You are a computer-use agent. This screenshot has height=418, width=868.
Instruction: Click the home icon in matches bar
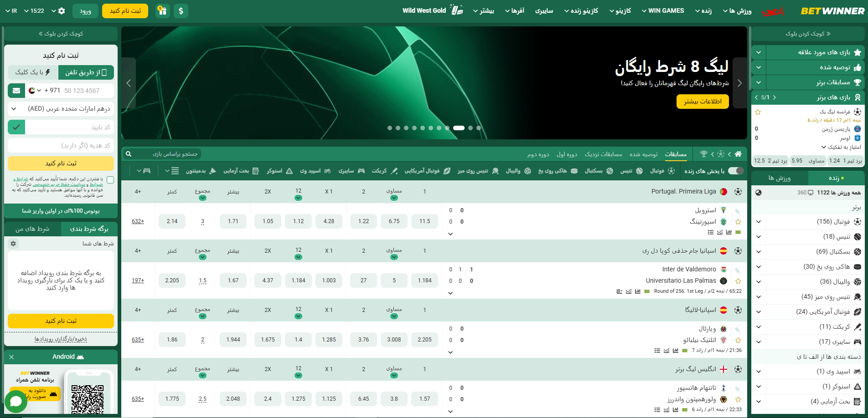coord(738,154)
